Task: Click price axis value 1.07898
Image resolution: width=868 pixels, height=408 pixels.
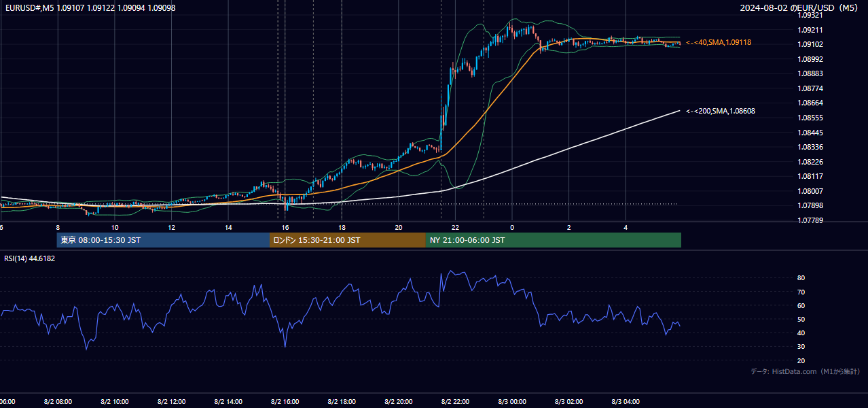Action: pos(810,205)
